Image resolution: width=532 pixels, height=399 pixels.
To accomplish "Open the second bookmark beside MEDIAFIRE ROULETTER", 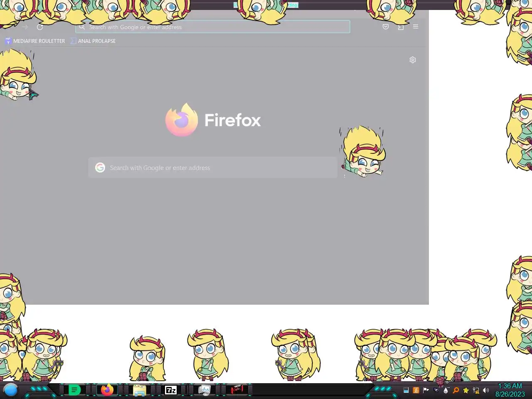I will pyautogui.click(x=93, y=41).
